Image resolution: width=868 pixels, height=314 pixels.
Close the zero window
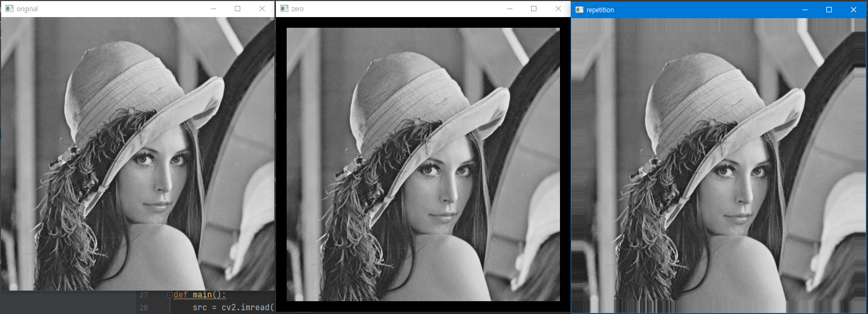(558, 9)
